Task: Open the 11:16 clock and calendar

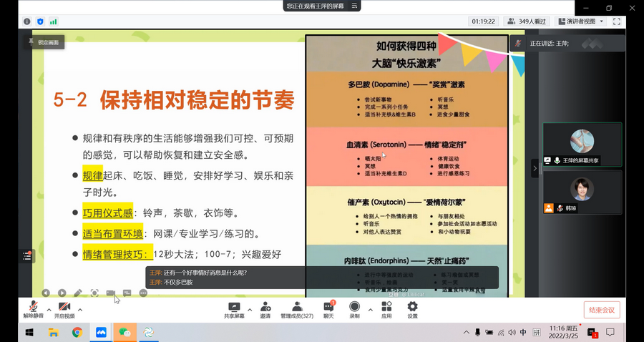Action: pos(564,332)
